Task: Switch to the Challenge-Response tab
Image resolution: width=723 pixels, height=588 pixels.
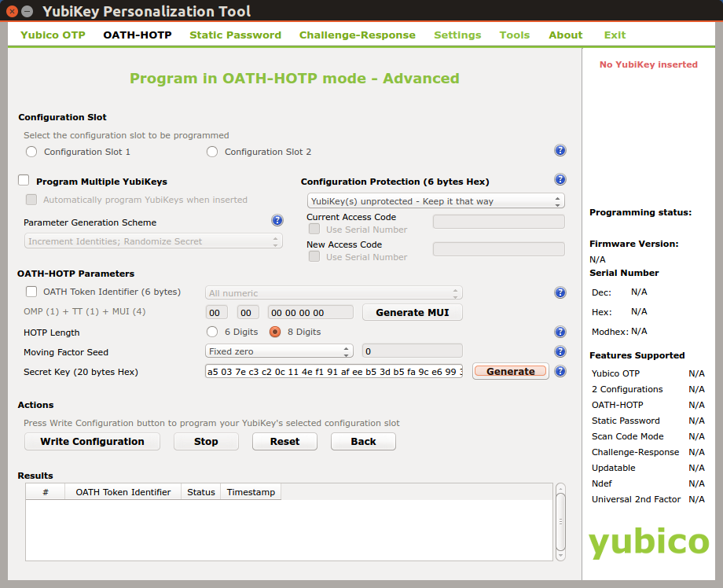Action: tap(358, 35)
